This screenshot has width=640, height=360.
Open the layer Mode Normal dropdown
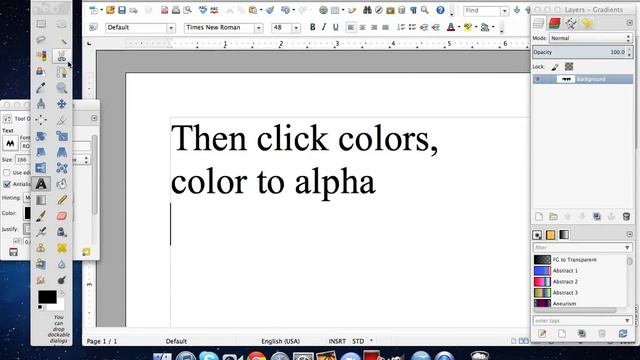click(x=590, y=38)
